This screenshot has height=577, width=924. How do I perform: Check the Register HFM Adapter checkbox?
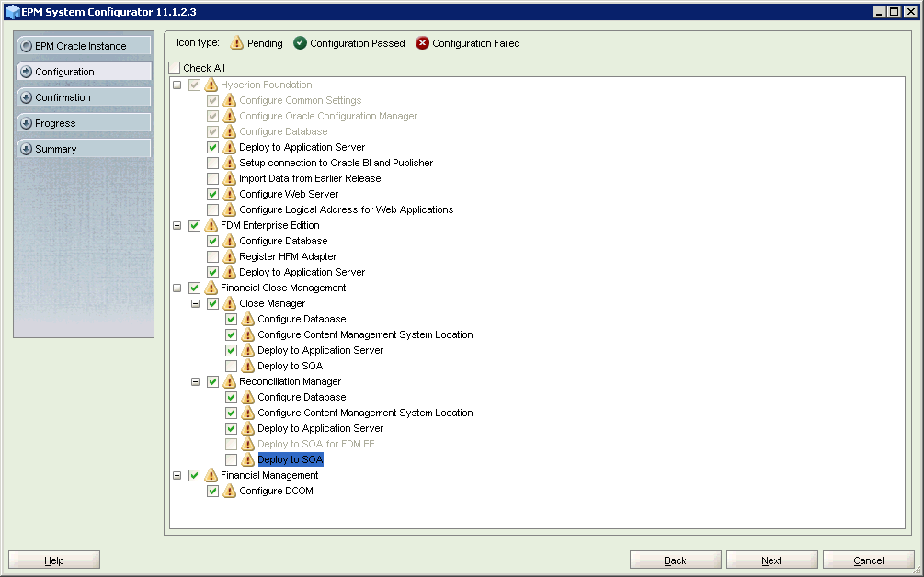pyautogui.click(x=212, y=256)
